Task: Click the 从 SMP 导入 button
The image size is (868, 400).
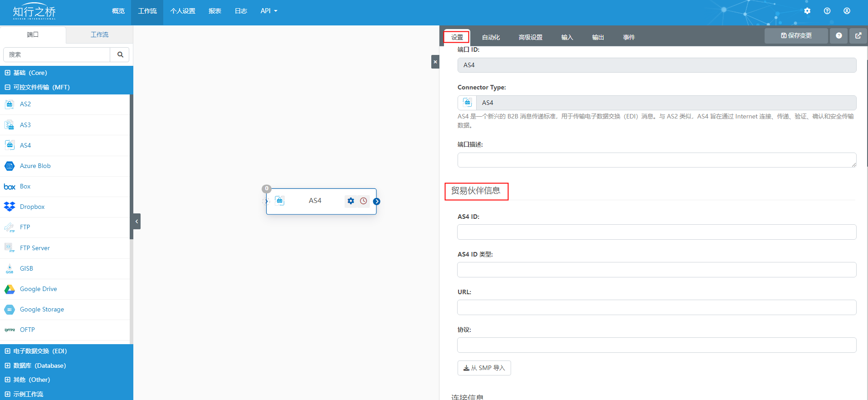Action: [484, 368]
